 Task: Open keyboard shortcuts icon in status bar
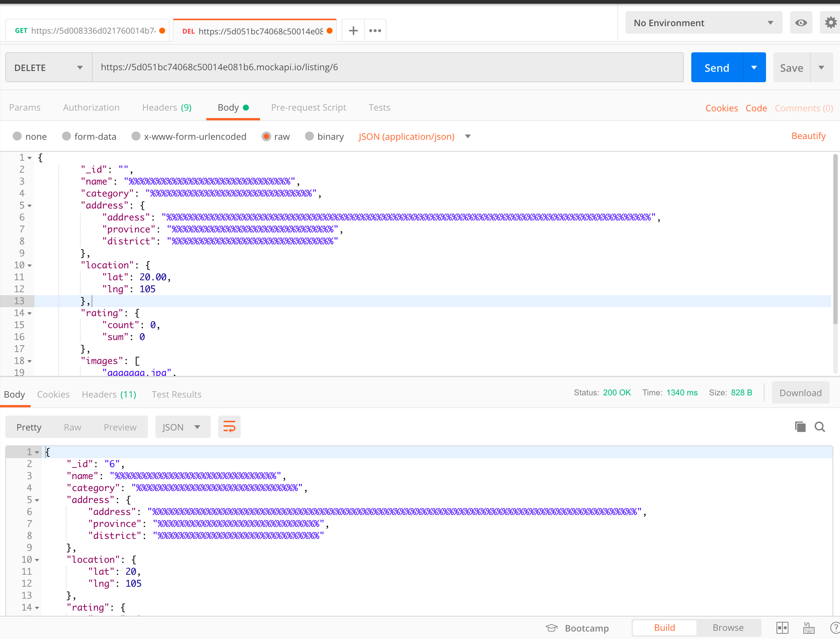(809, 627)
